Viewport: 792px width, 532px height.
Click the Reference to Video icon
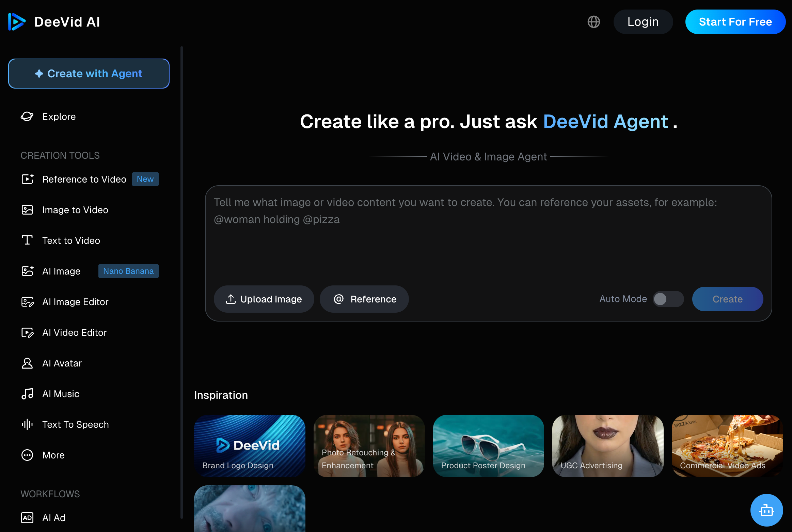(27, 179)
